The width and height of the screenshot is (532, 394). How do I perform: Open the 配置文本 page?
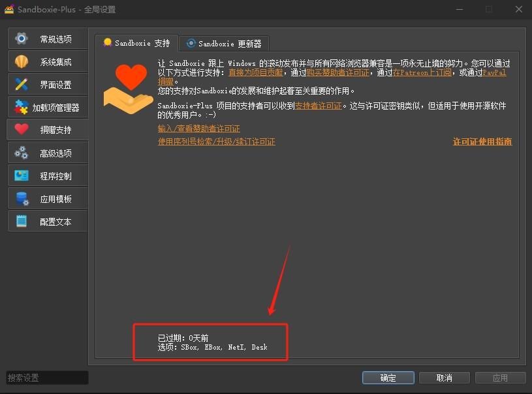[48, 222]
